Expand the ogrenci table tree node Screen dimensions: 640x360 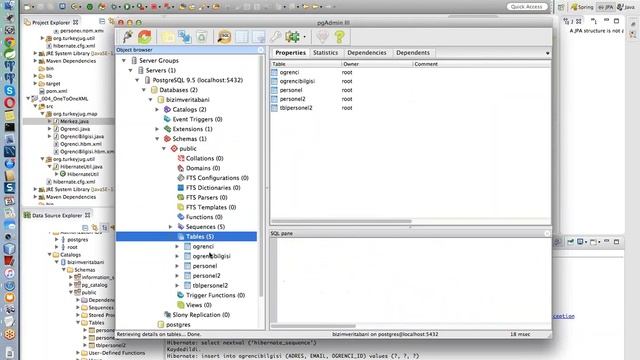tap(177, 246)
